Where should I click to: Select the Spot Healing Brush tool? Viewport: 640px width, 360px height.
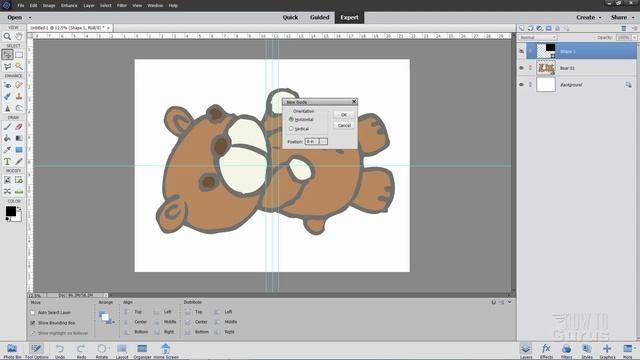click(x=19, y=85)
